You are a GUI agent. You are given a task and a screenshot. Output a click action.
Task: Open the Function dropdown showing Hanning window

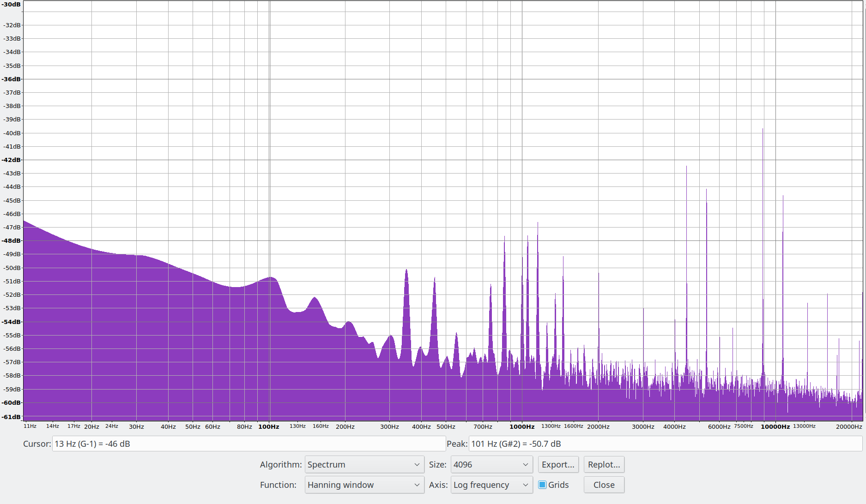364,485
